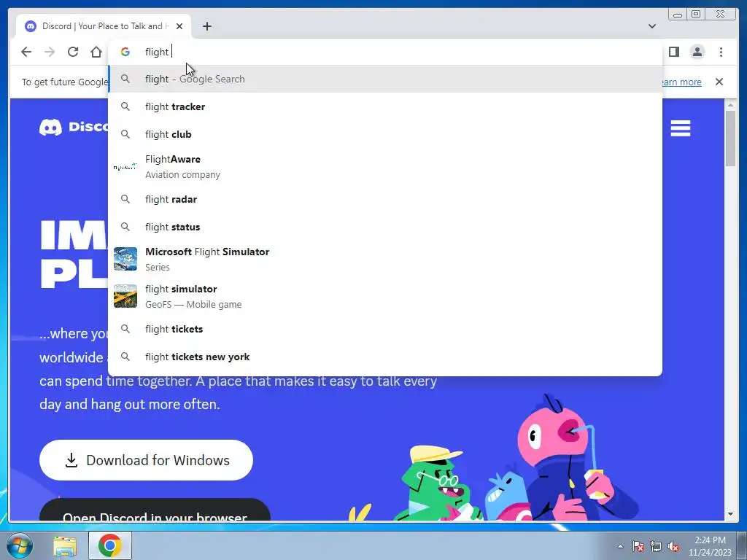Viewport: 747px width, 560px height.
Task: Click the page scrollbar thumb
Action: (x=730, y=138)
